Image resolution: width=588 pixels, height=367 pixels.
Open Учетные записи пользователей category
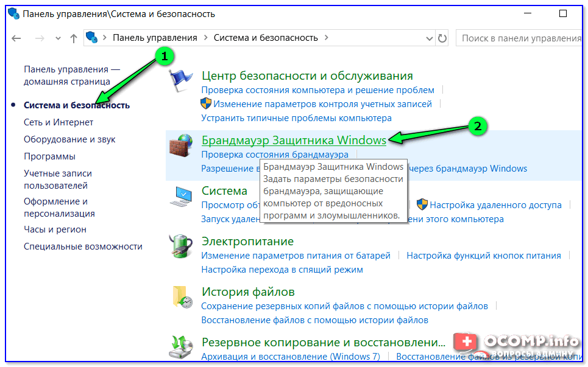click(x=58, y=180)
